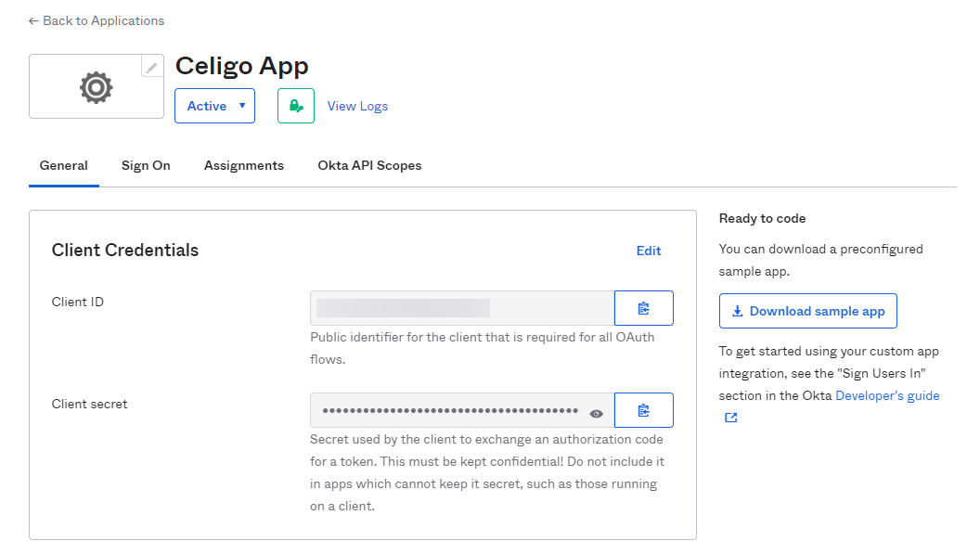Open the Active status dropdown
Screen dimensions: 980x554
pos(214,106)
